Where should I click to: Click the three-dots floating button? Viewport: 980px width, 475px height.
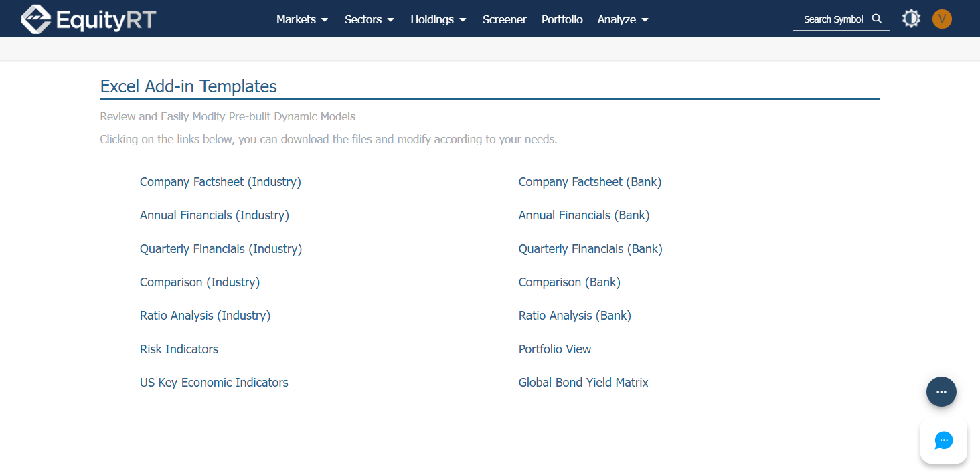941,392
